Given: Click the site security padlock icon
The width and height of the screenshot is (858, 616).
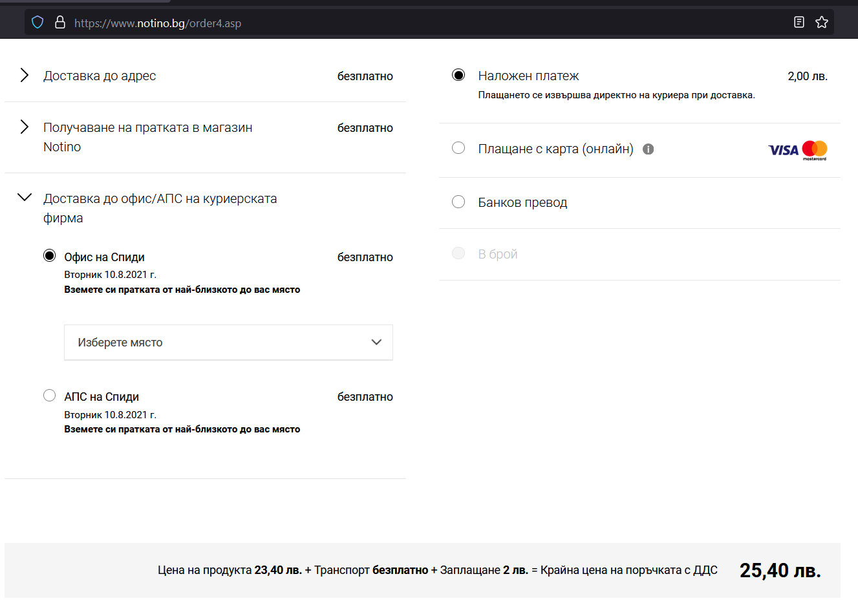Looking at the screenshot, I should (x=60, y=23).
